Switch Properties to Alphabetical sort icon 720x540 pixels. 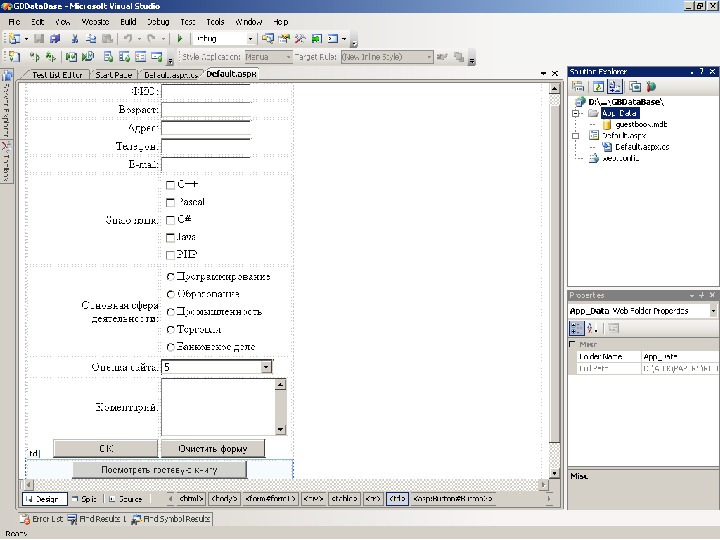591,328
